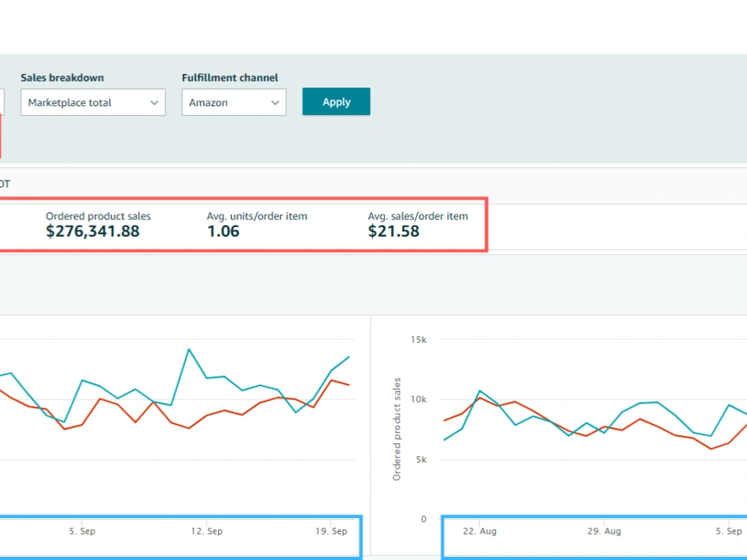Click the Fulfillment channel label
This screenshot has width=747, height=560.
[230, 78]
